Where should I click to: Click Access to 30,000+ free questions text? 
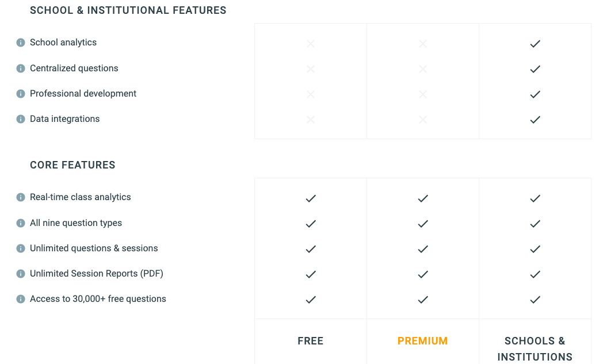(x=98, y=299)
